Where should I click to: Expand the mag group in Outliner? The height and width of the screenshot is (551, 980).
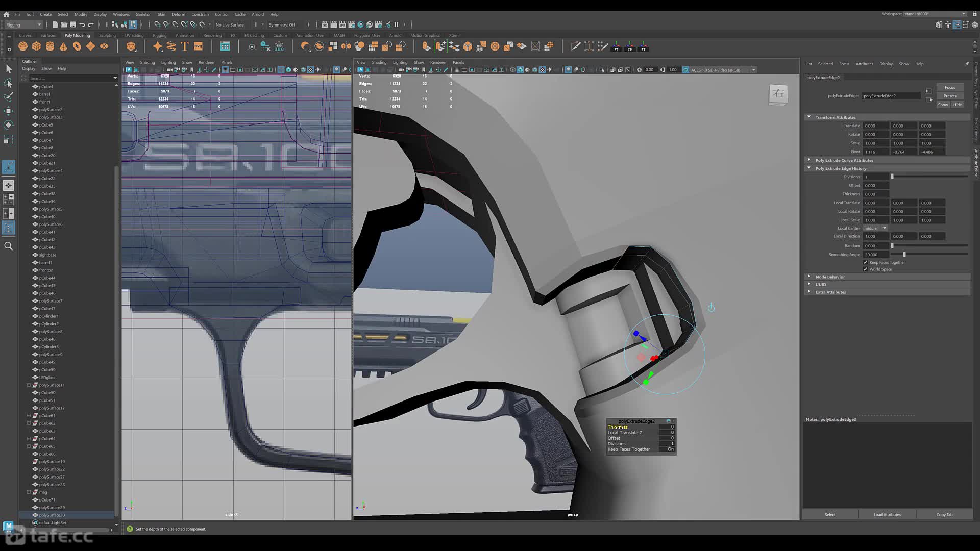coord(29,492)
